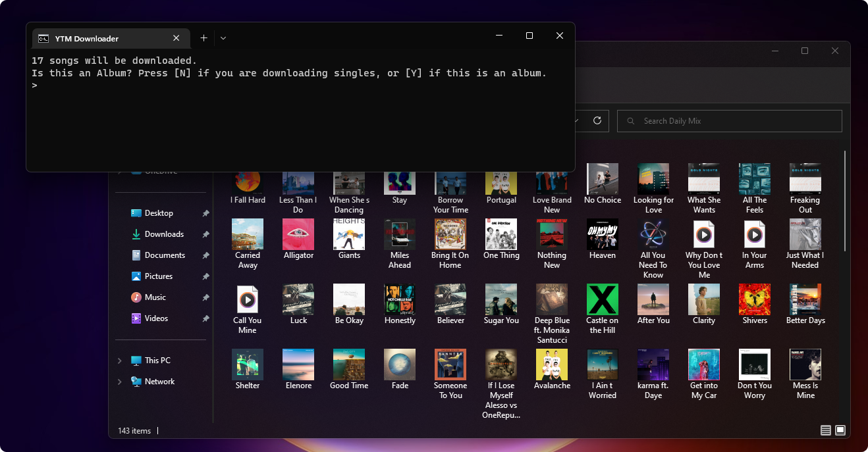Image resolution: width=868 pixels, height=452 pixels.
Task: Select the Sugar You song file
Action: point(501,305)
